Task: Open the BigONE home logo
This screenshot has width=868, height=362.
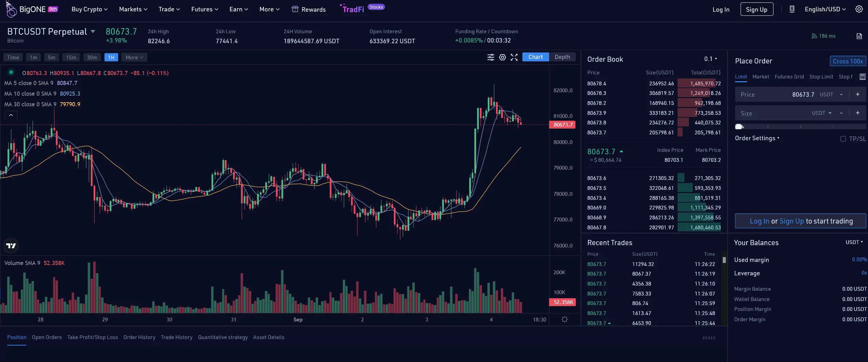Action: coord(32,9)
